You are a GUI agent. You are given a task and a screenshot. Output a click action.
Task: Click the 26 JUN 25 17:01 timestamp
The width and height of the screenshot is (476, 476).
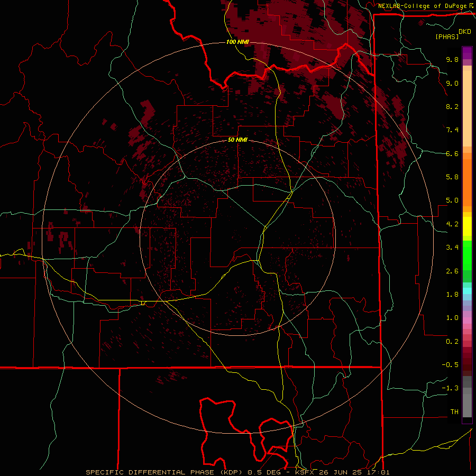tap(354, 472)
